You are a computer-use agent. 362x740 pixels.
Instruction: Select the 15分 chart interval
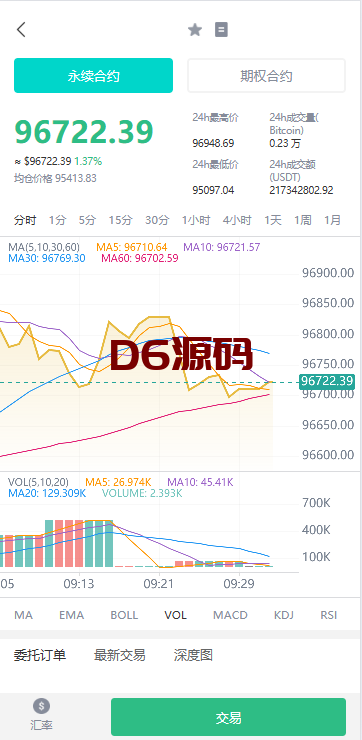tap(120, 220)
